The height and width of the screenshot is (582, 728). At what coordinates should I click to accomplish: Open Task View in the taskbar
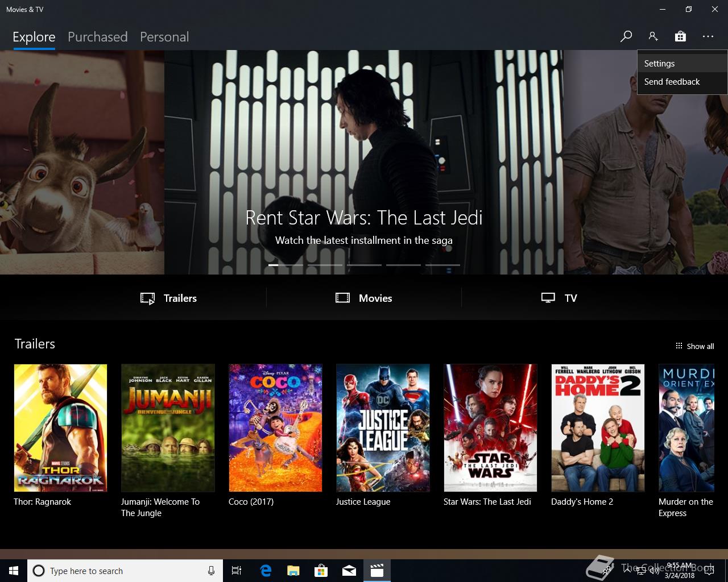coord(237,571)
